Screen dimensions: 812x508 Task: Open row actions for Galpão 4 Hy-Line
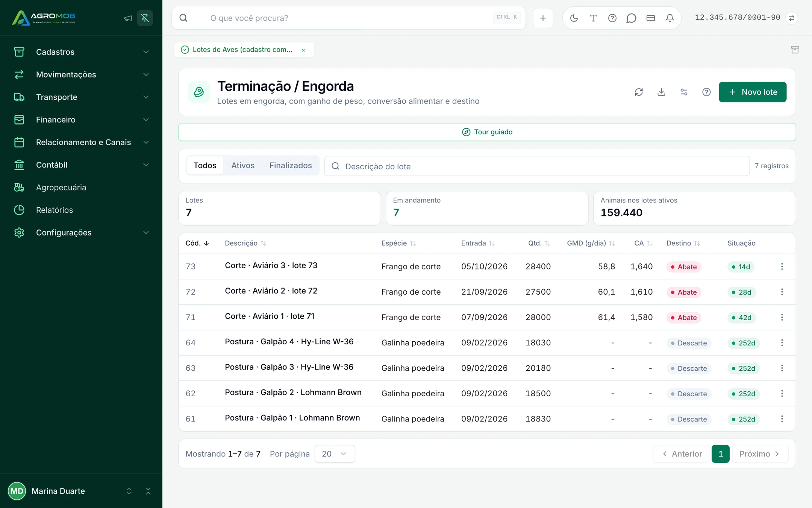(x=782, y=343)
